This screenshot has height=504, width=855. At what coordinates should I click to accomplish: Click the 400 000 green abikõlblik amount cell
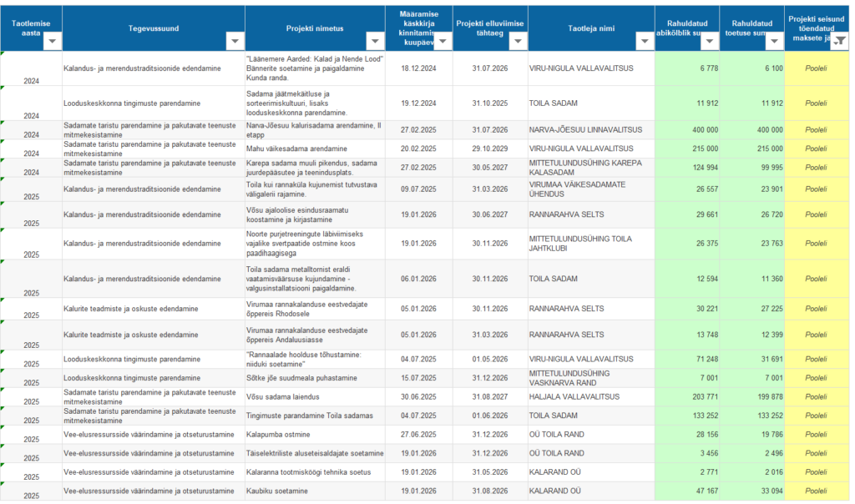click(687, 130)
